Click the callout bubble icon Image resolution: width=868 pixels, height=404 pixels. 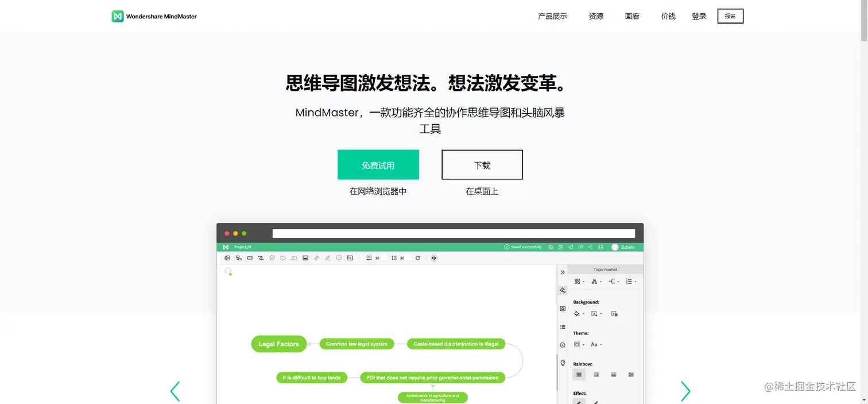(x=272, y=258)
